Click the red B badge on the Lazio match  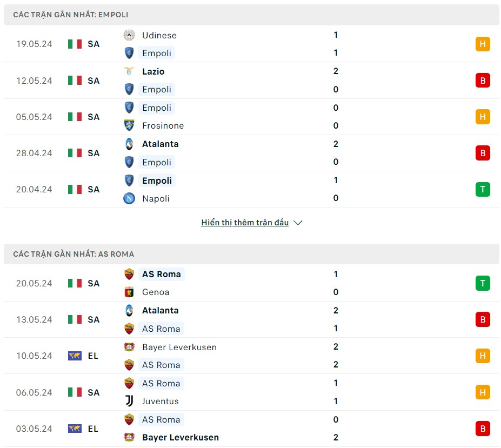tap(482, 80)
